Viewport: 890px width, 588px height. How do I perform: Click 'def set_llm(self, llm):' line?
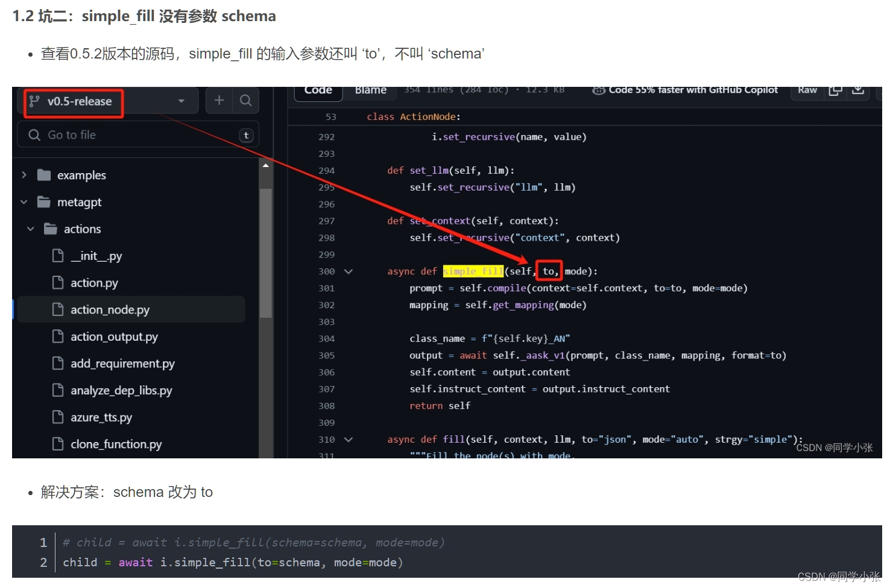point(450,171)
